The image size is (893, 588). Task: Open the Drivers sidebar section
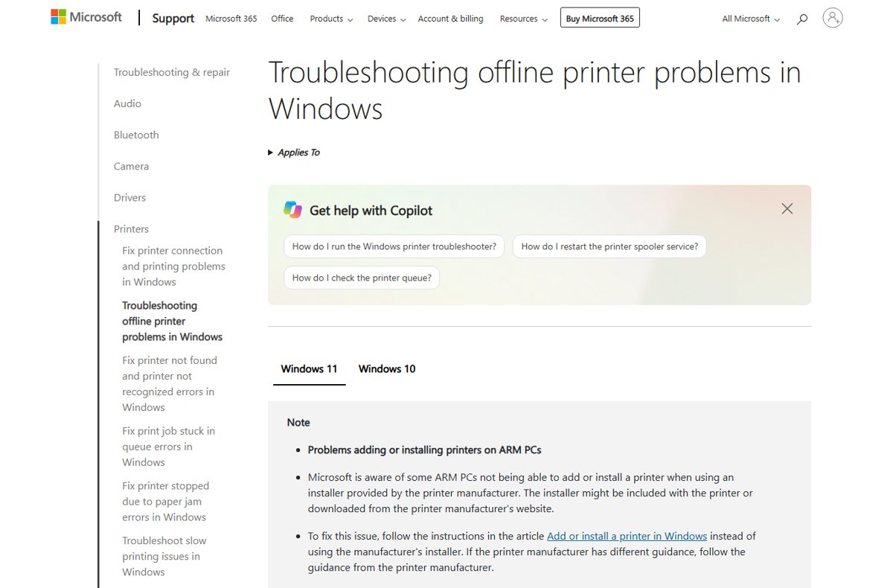tap(129, 197)
